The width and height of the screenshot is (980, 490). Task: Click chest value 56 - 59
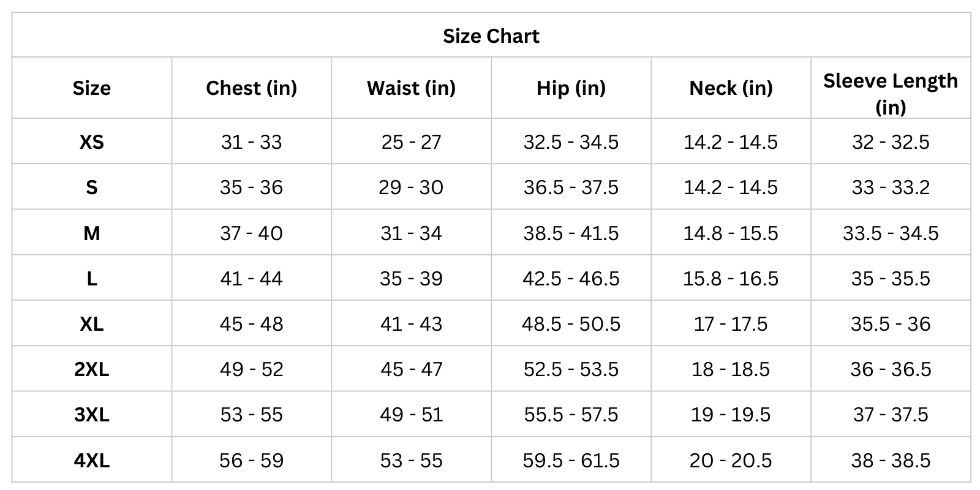(x=251, y=460)
